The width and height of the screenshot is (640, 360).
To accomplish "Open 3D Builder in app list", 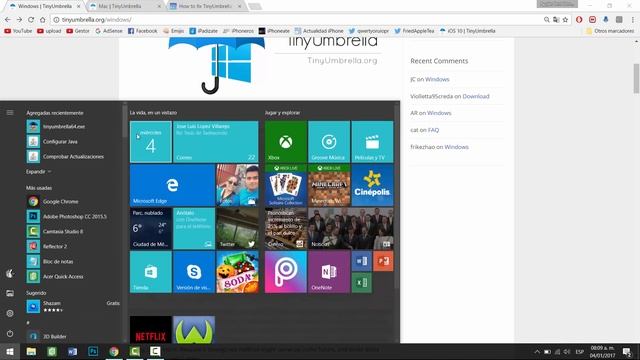I will (x=73, y=336).
